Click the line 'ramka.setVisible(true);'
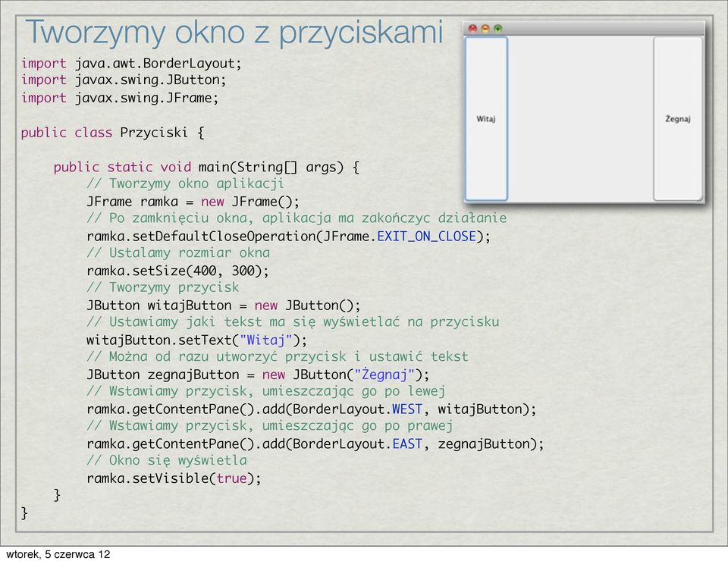Viewport: 728px width, 561px height. pyautogui.click(x=174, y=478)
